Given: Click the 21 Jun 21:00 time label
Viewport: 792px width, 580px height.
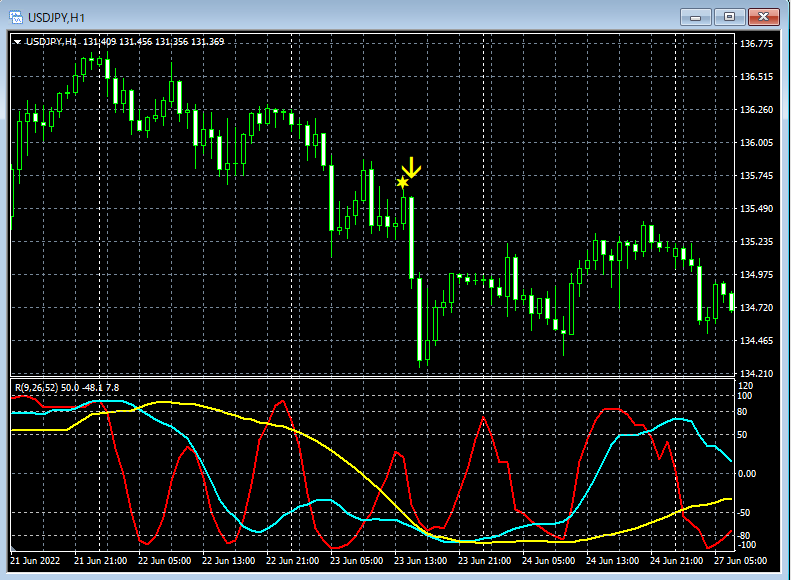Looking at the screenshot, I should pyautogui.click(x=101, y=561).
